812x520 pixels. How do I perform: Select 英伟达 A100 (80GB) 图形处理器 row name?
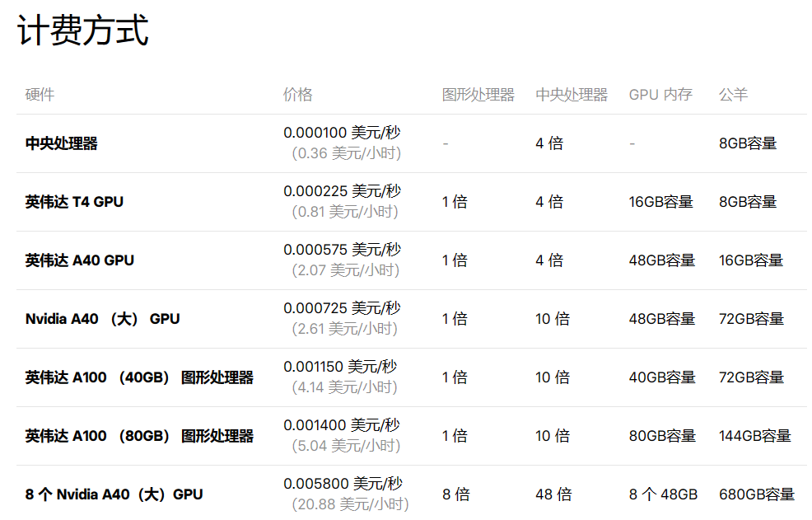pos(139,436)
